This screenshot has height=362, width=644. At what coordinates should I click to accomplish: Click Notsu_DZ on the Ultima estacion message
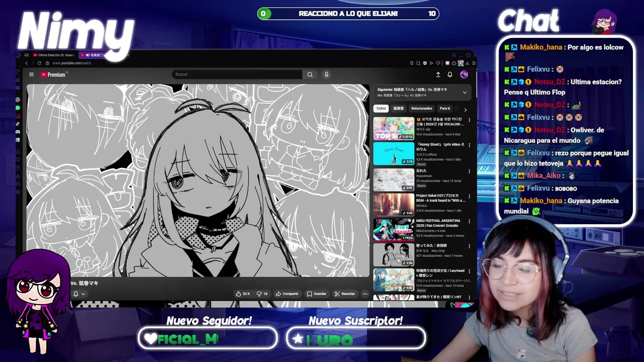click(549, 82)
